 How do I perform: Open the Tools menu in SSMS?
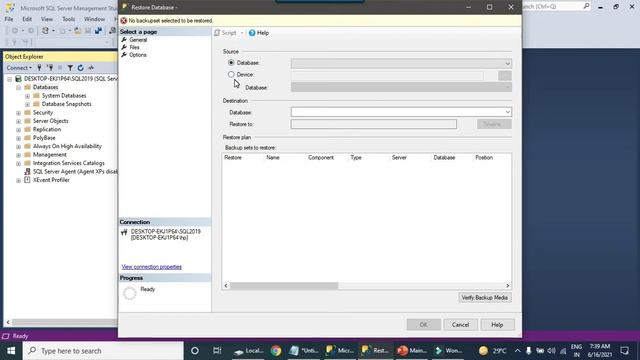[x=69, y=19]
